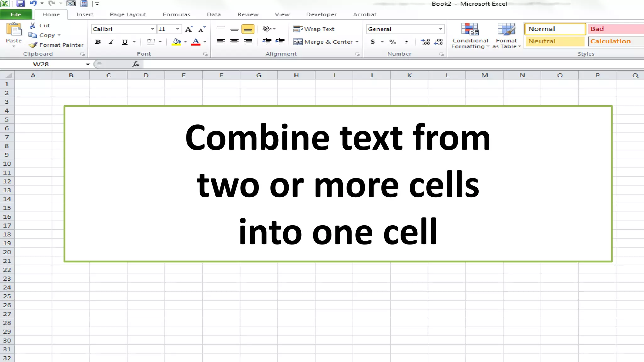644x362 pixels.
Task: Switch to the Formulas tab
Action: click(176, 14)
